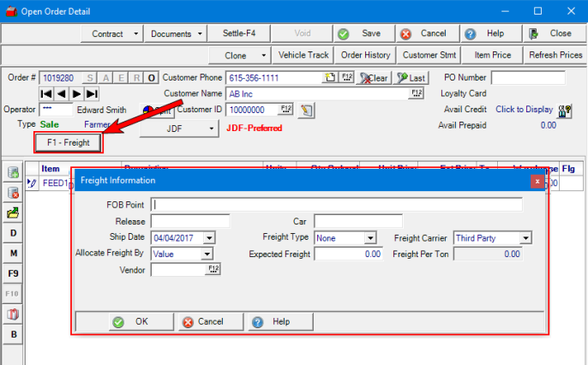Click the Vendor F12 lookup icon

coord(213,269)
